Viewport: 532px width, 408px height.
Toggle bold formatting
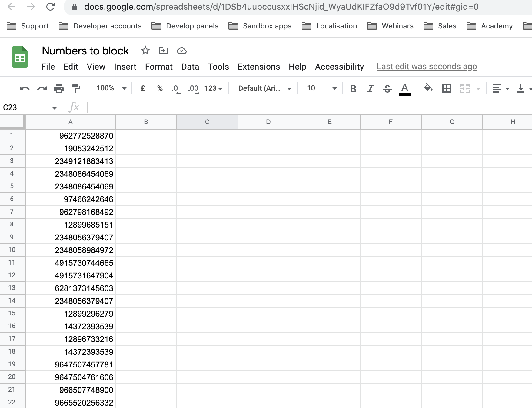click(353, 88)
